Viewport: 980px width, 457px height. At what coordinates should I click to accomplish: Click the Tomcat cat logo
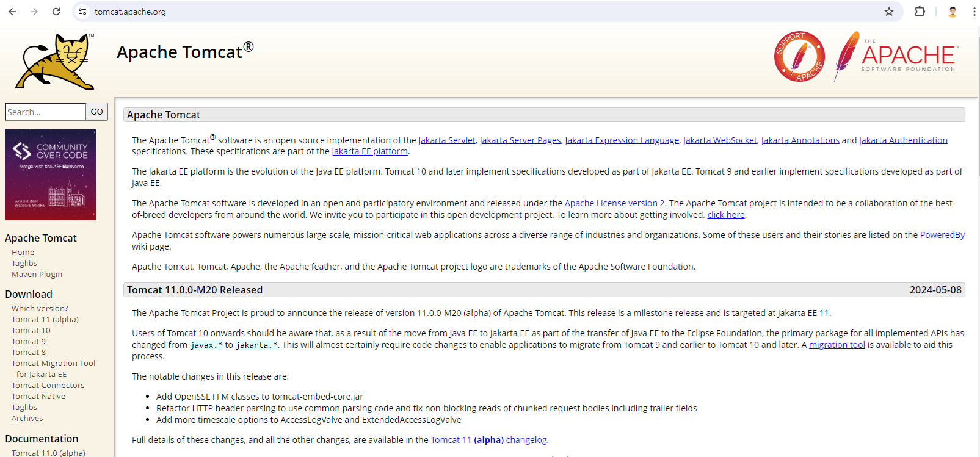click(55, 62)
